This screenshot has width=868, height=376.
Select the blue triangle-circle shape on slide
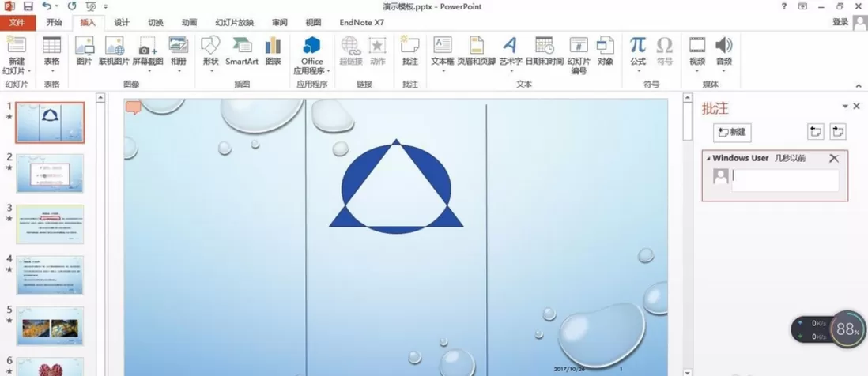[x=396, y=186]
